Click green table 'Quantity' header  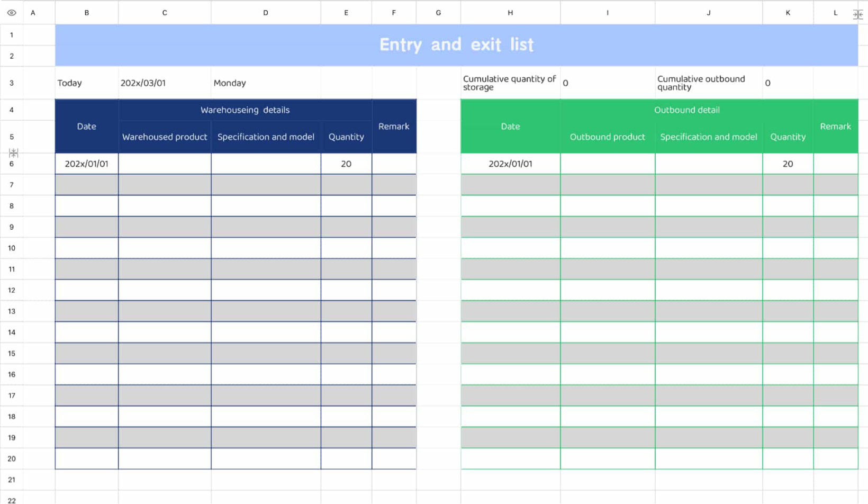788,137
